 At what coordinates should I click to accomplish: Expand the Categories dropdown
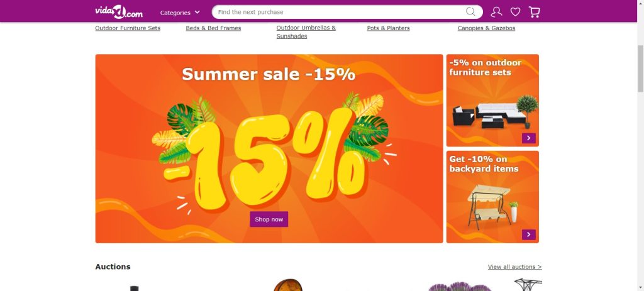coord(180,13)
